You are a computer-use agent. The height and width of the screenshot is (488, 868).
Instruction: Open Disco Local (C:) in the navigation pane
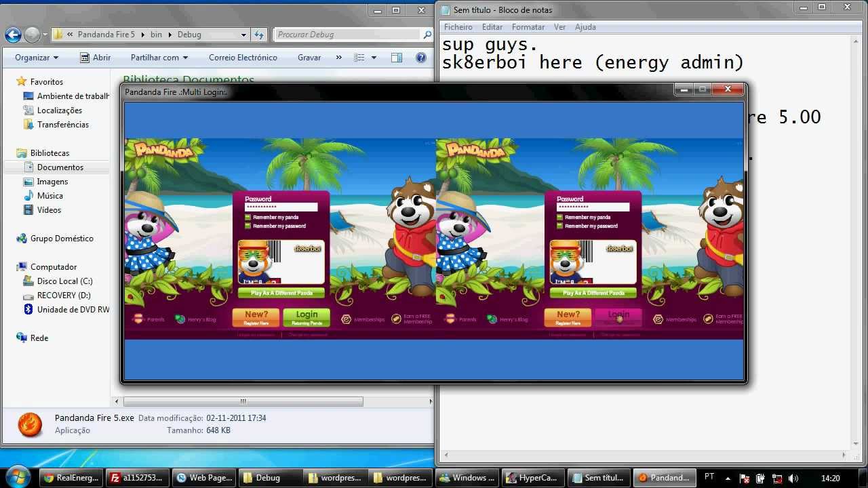coord(64,281)
